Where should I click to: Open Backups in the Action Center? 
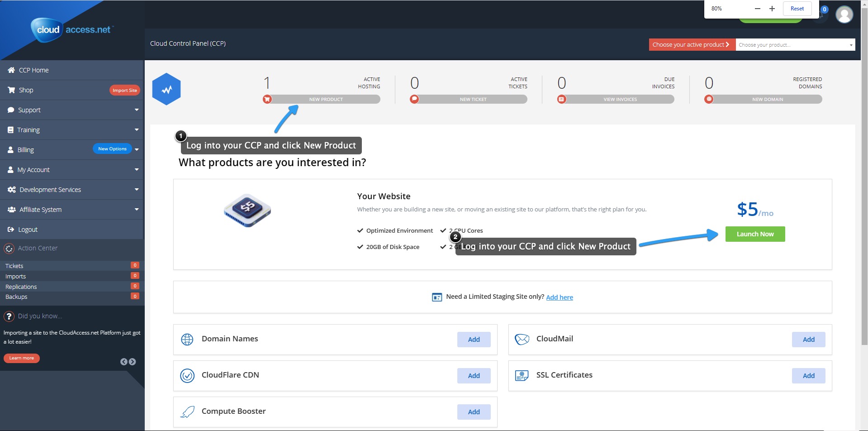(71, 297)
